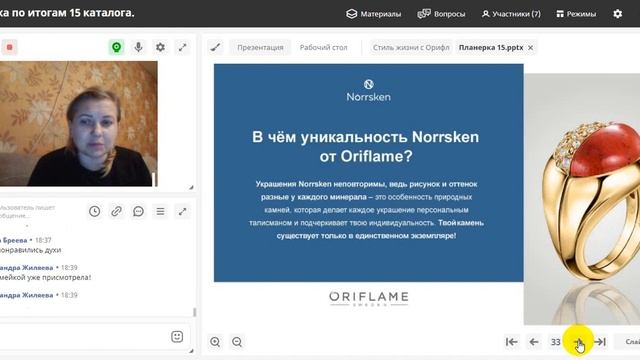
Task: Select the drawing brush tool
Action: (x=216, y=47)
